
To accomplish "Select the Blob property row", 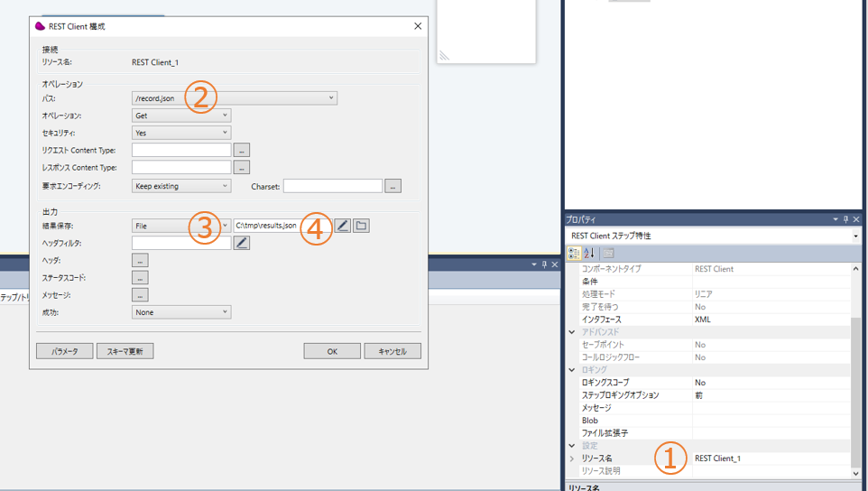I will click(x=714, y=420).
